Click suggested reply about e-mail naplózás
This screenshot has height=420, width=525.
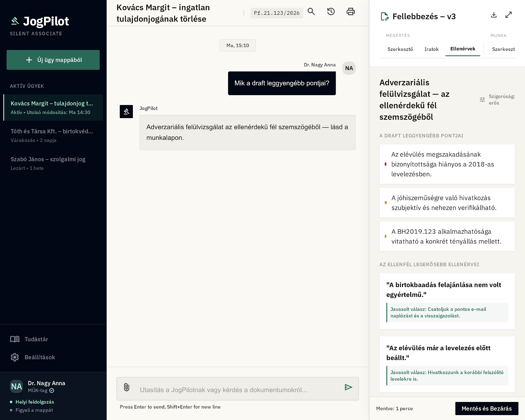447,312
